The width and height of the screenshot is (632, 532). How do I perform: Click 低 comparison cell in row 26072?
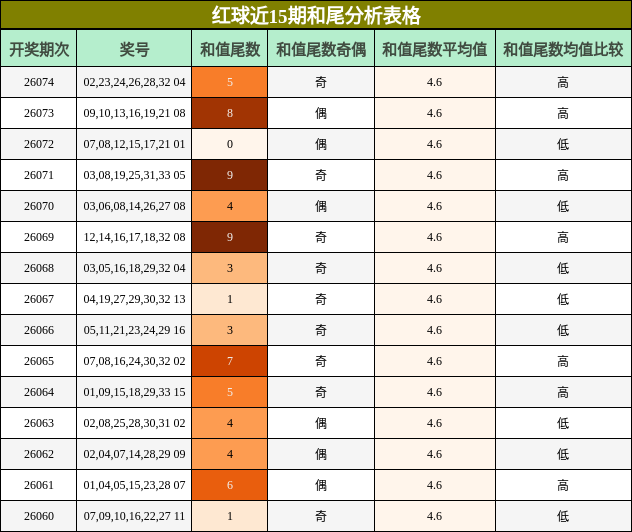[x=563, y=144]
